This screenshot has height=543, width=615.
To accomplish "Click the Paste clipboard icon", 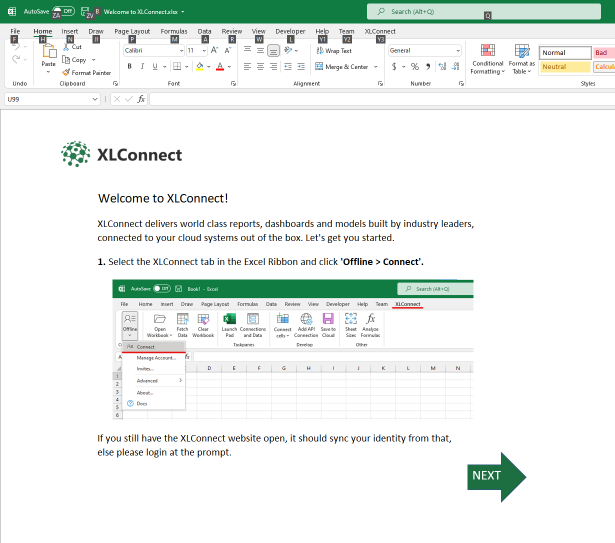I will click(48, 53).
